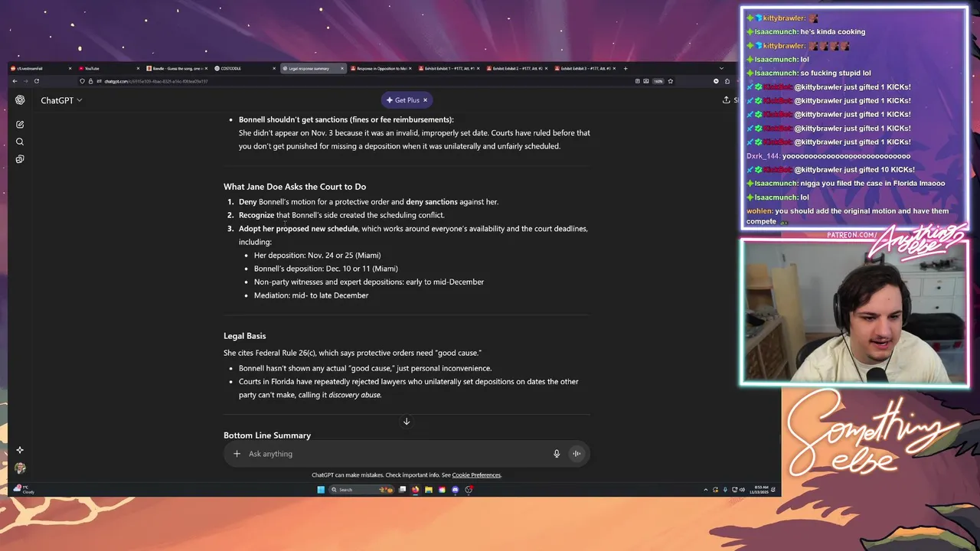The height and width of the screenshot is (551, 980).
Task: Click the ChatGPT logo icon in the sidebar
Action: [x=20, y=100]
